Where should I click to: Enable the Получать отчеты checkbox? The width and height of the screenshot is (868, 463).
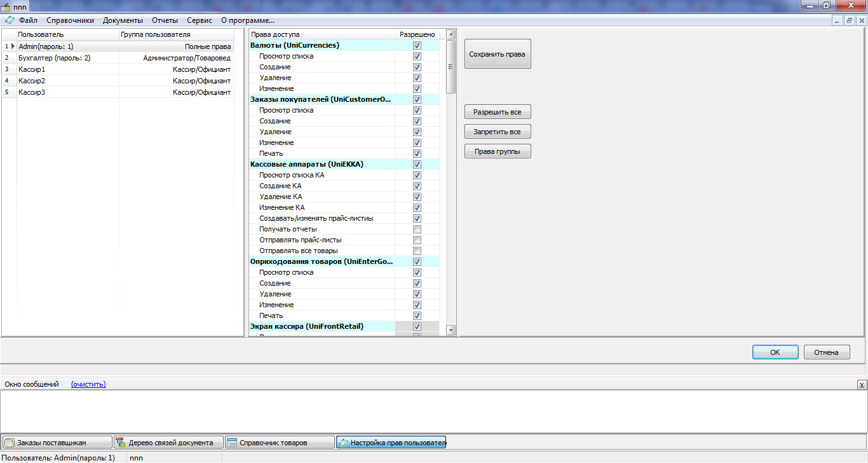coord(417,229)
